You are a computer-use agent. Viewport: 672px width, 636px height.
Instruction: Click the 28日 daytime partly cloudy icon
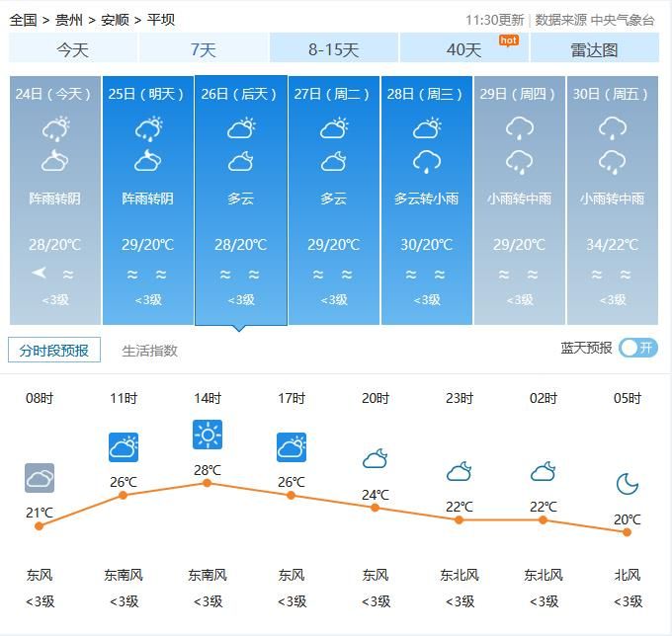(x=427, y=127)
